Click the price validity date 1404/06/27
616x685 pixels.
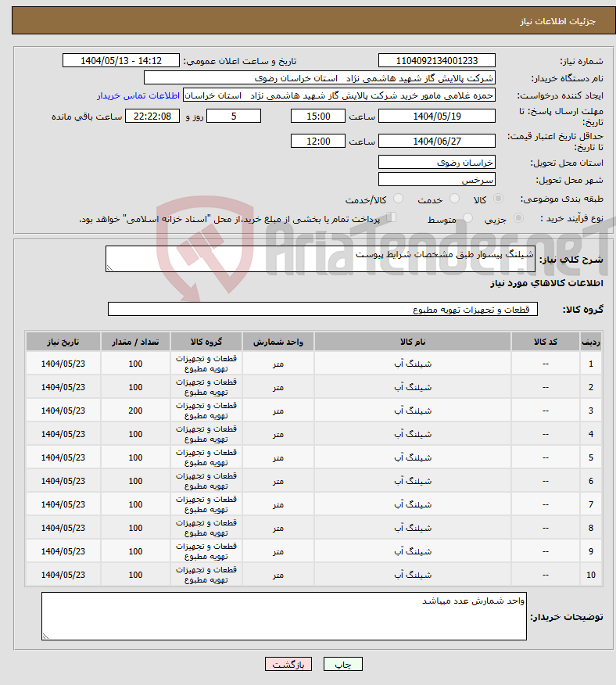coord(437,141)
